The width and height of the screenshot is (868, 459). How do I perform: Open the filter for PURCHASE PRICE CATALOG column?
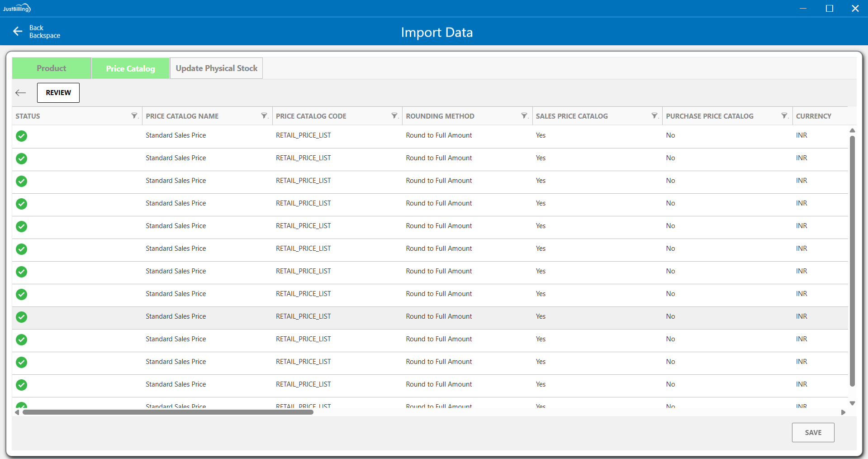[x=784, y=116]
